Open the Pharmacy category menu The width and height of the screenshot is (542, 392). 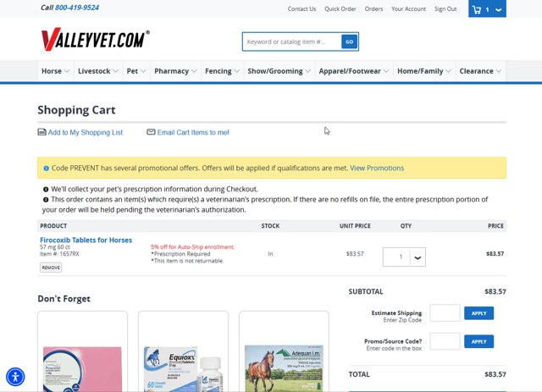(175, 71)
